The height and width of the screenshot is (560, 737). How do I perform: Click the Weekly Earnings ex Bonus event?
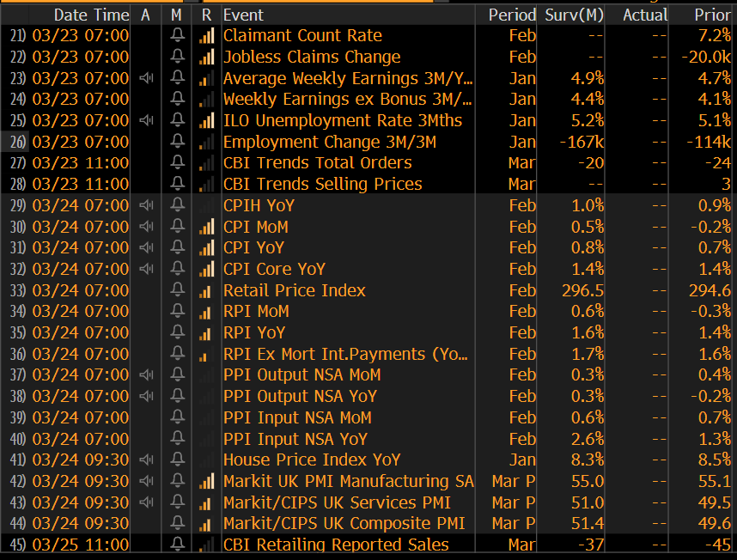tap(347, 99)
